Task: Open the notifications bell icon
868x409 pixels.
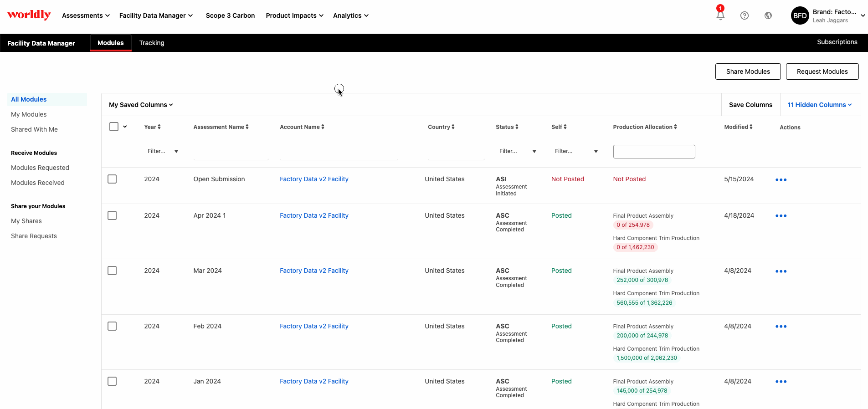Action: (x=720, y=15)
